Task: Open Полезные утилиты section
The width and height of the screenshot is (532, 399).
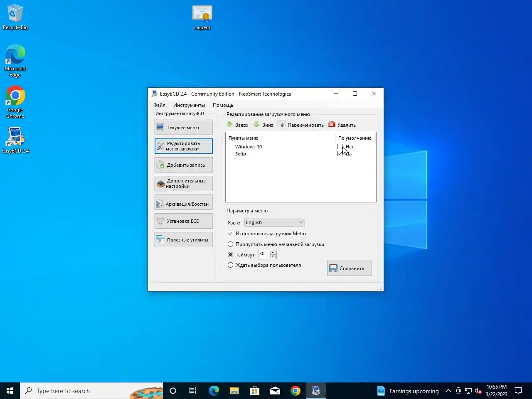Action: pos(183,240)
